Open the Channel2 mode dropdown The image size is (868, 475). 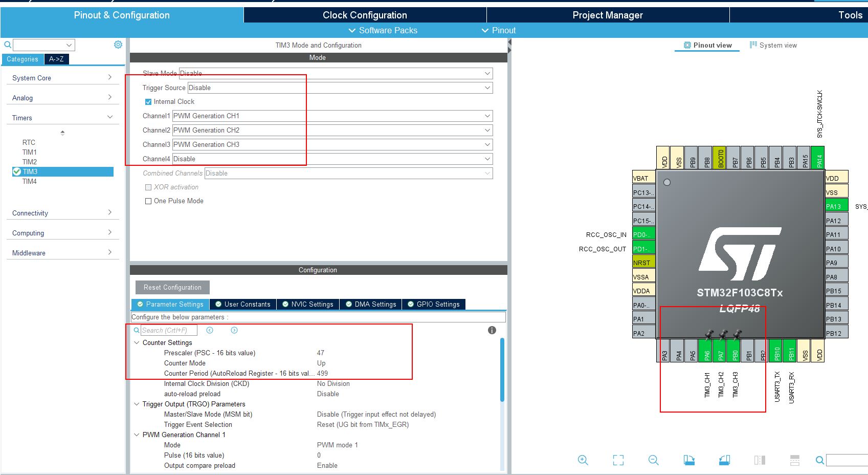332,130
